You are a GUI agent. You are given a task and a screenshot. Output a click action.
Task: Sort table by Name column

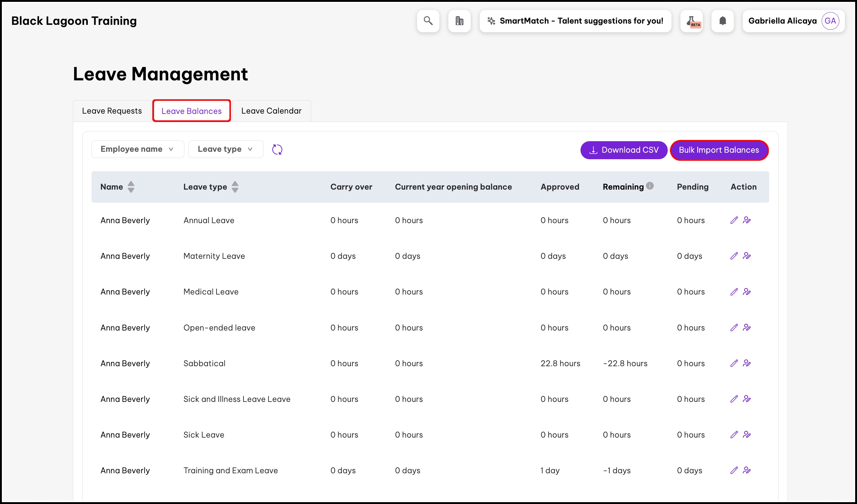(x=131, y=187)
